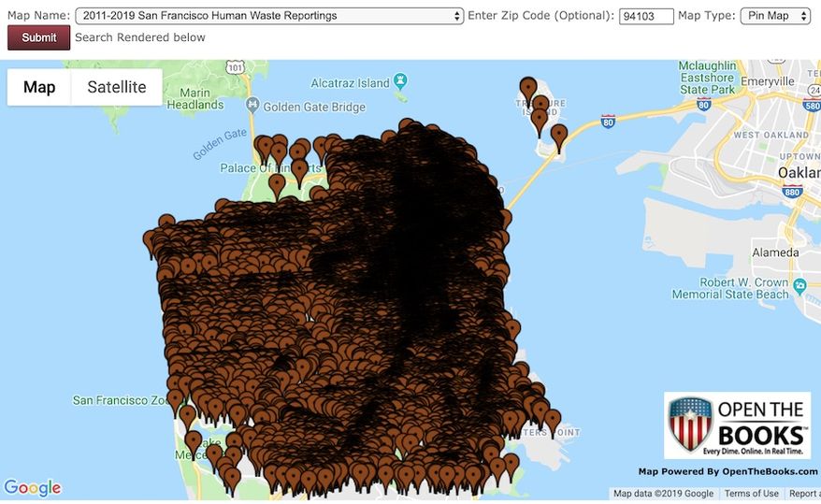Image resolution: width=821 pixels, height=504 pixels.
Task: Click the Interstate 880 shield near Oakland
Action: pyautogui.click(x=793, y=193)
